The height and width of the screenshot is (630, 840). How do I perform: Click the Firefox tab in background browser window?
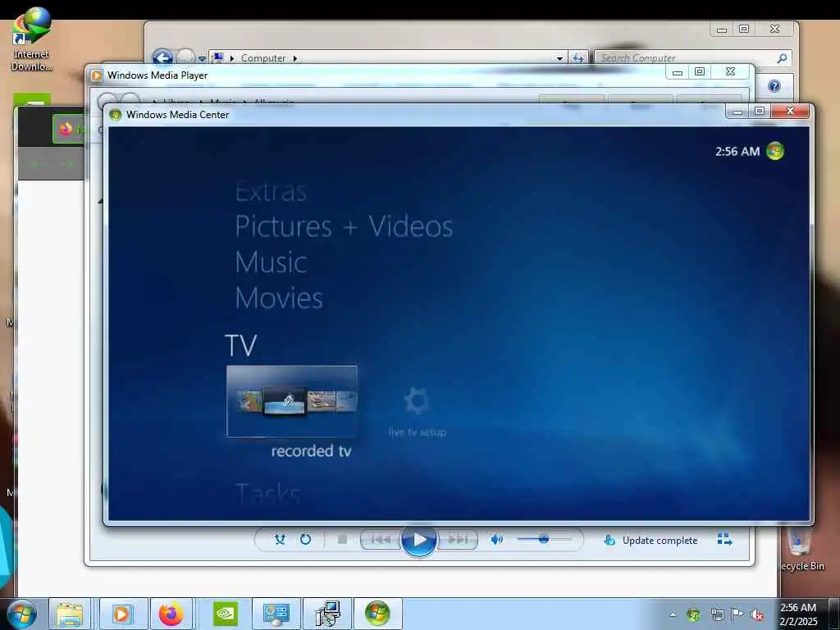[69, 129]
